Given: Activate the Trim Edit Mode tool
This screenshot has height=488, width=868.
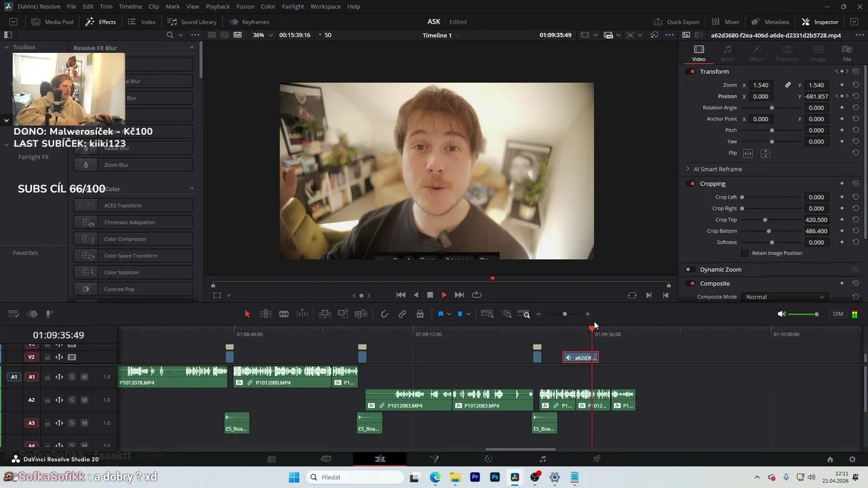Looking at the screenshot, I should pos(266,314).
